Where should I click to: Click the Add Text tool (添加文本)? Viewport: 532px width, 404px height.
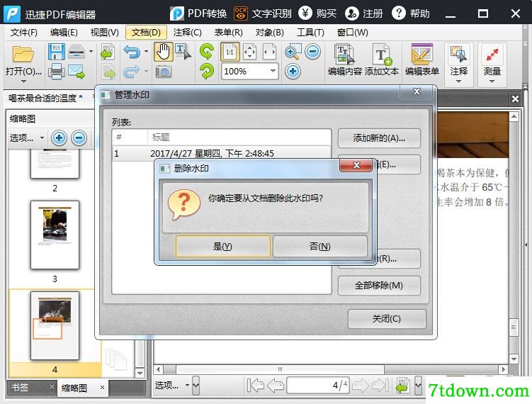[x=382, y=60]
